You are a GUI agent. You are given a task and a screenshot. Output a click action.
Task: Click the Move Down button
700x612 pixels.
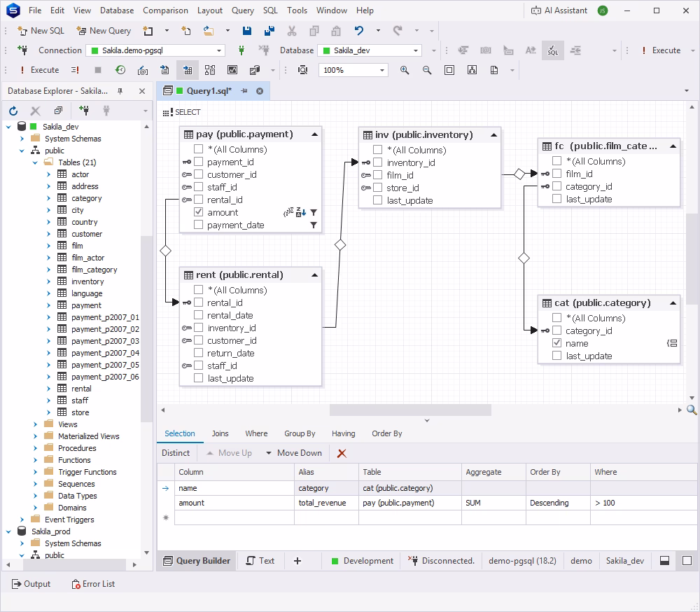click(294, 453)
